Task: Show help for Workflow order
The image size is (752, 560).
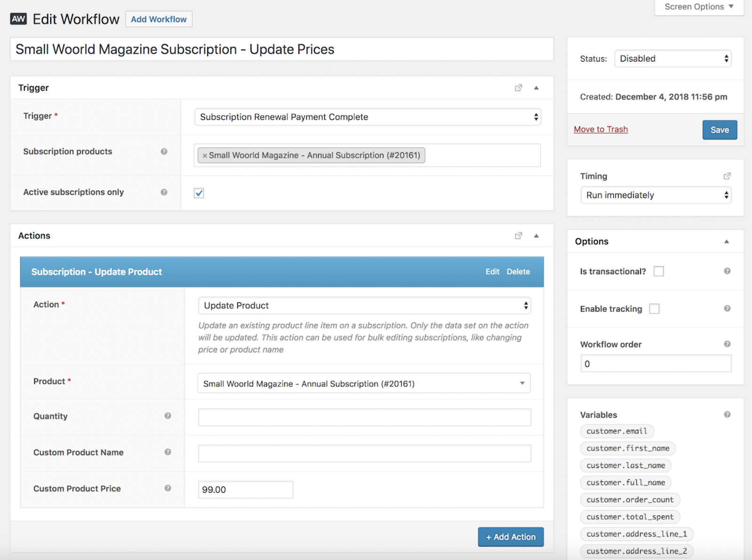Action: click(x=727, y=344)
